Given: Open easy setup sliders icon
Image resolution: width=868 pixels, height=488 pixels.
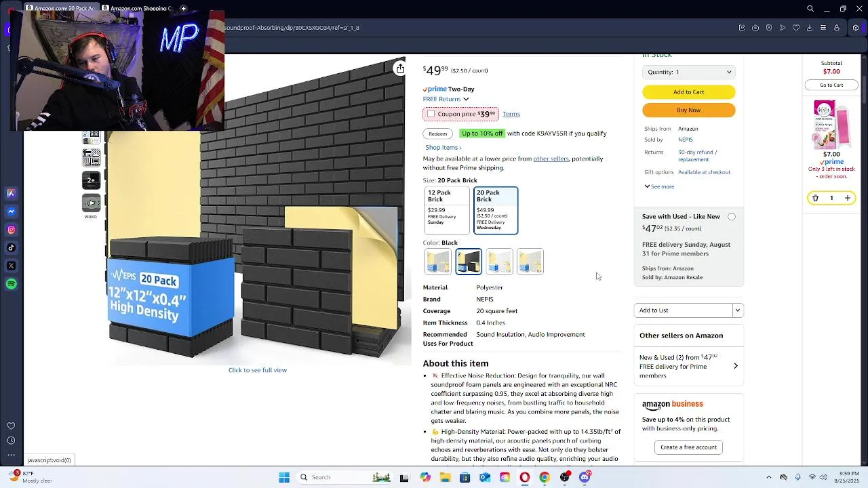Looking at the screenshot, I should 823,28.
